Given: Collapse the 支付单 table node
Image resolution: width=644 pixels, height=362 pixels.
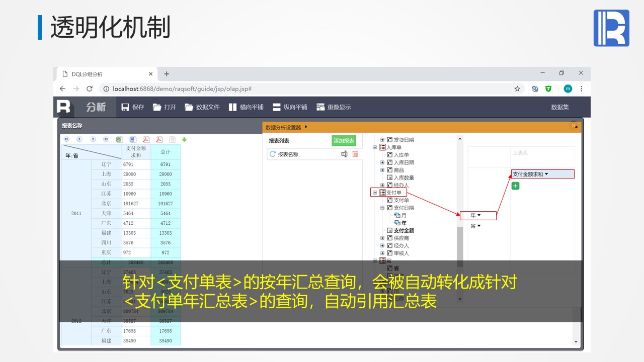Looking at the screenshot, I should 375,193.
